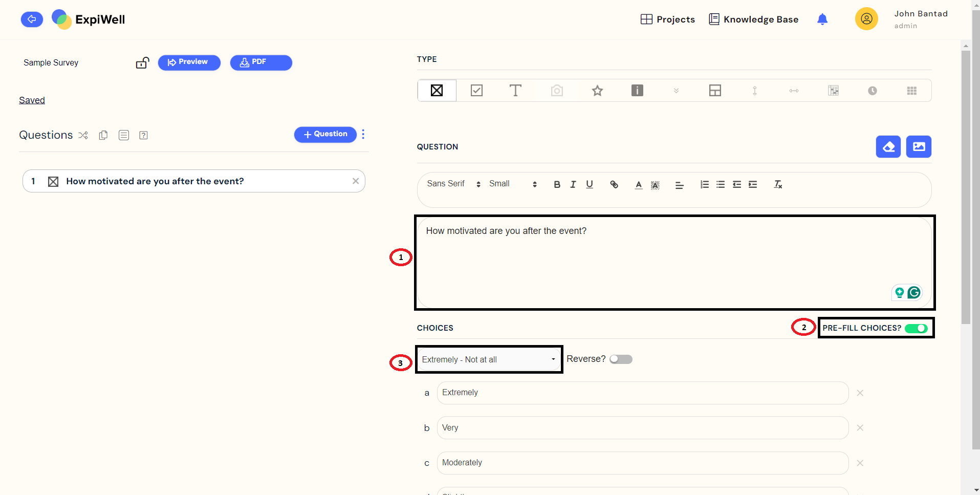
Task: Toggle bold formatting in the editor
Action: coord(557,184)
